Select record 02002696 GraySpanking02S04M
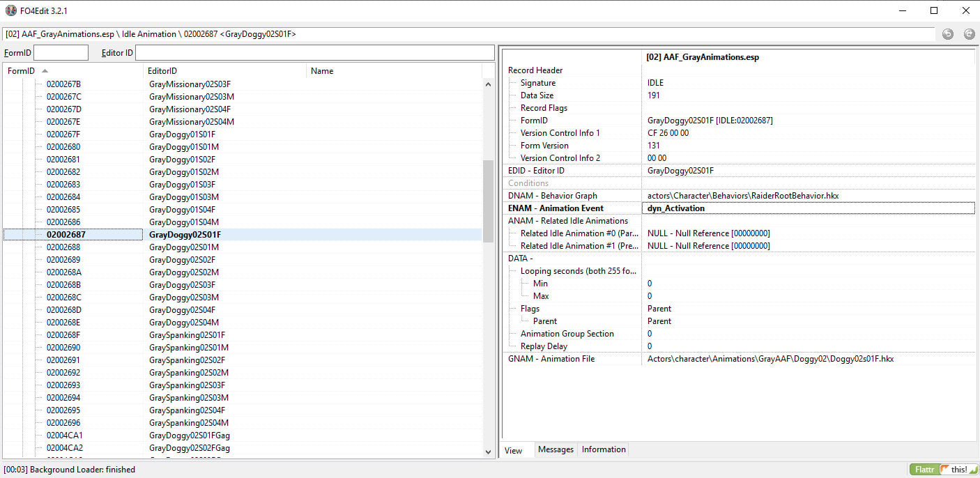The width and height of the screenshot is (980, 478). (x=243, y=423)
